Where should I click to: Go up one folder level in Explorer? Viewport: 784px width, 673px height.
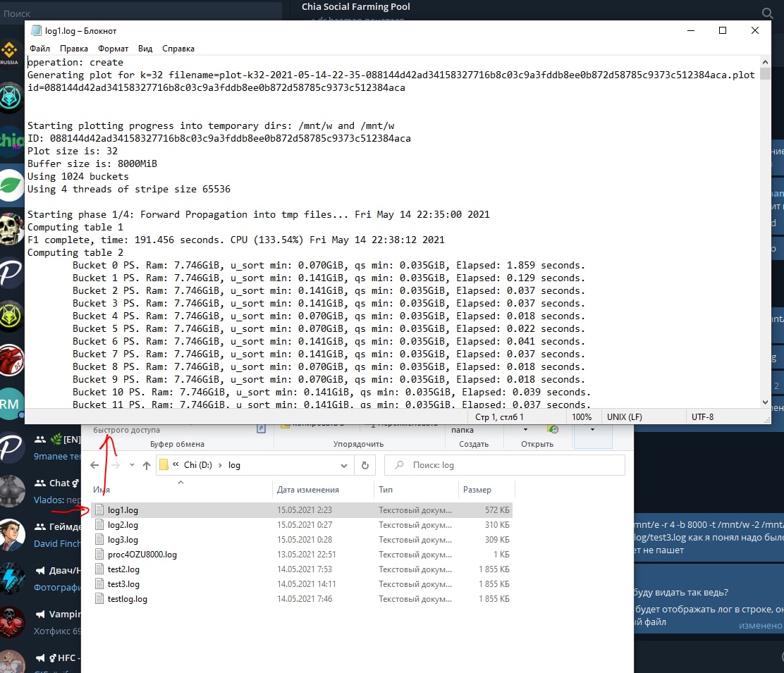(147, 466)
